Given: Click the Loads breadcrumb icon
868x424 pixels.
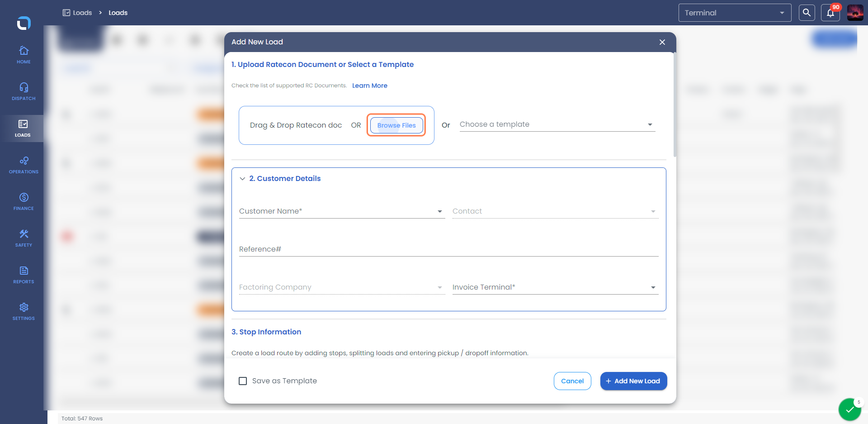Looking at the screenshot, I should point(66,13).
